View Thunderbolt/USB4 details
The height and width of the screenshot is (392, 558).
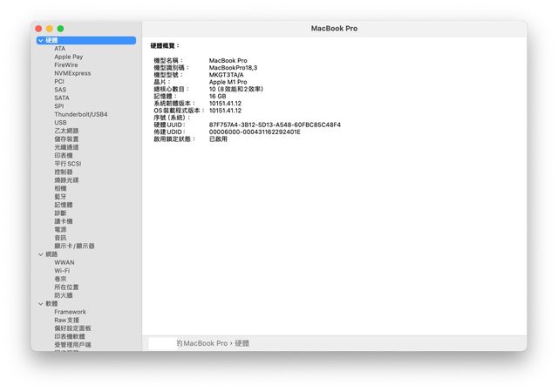point(81,114)
